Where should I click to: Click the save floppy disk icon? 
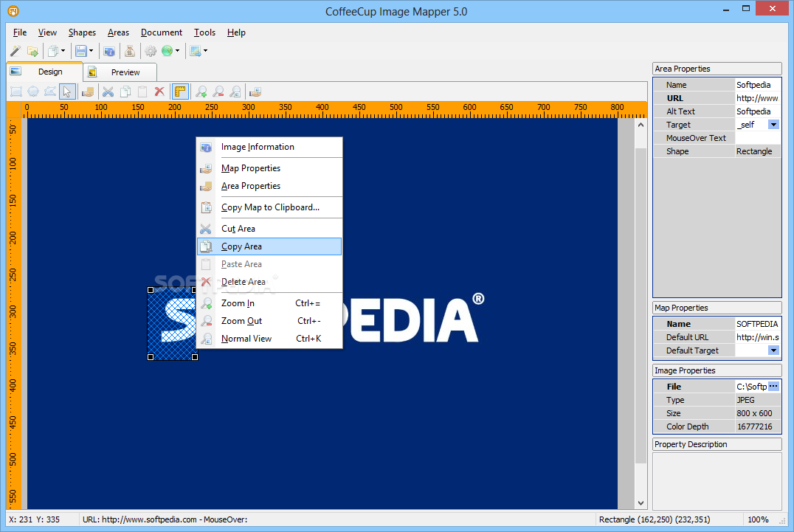pos(81,51)
